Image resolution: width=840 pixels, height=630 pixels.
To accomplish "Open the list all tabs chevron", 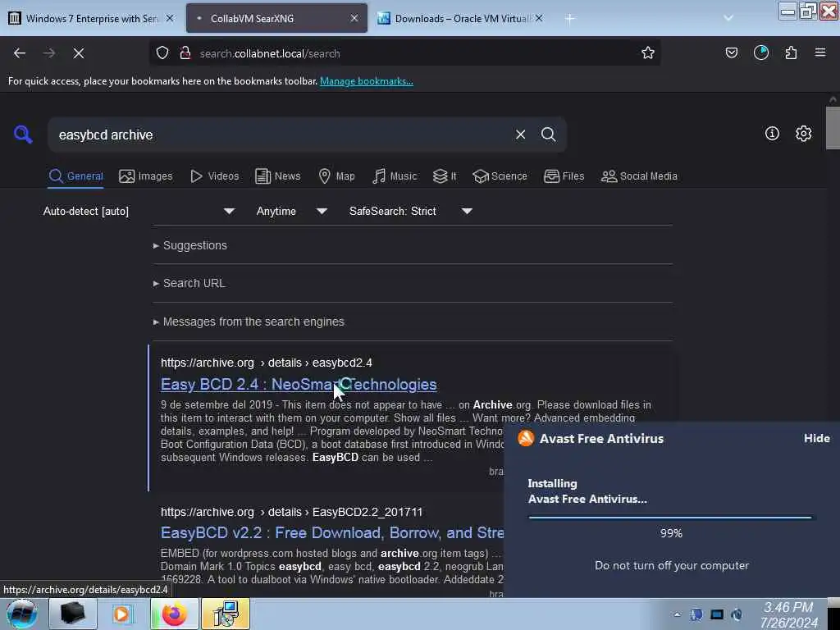I will 728,18.
